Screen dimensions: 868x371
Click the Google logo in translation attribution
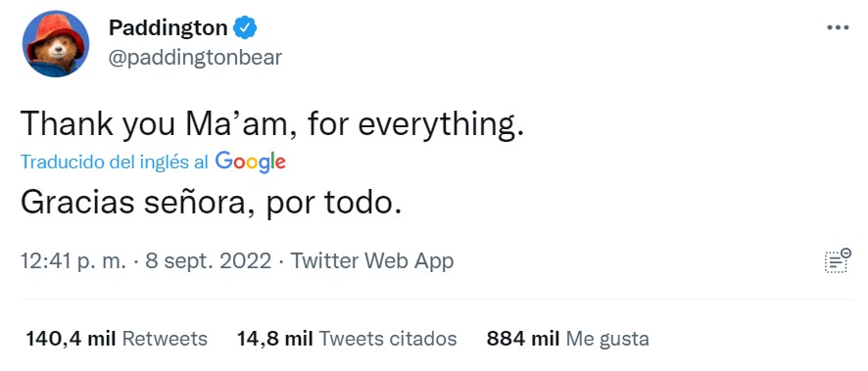click(250, 162)
